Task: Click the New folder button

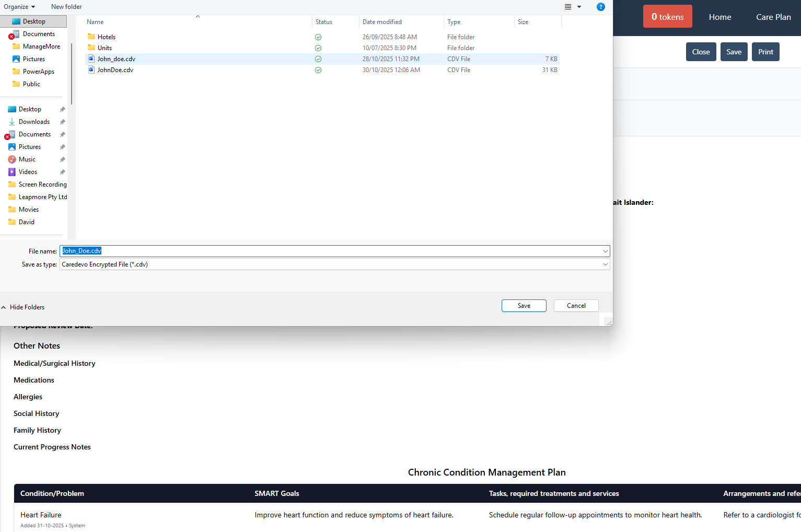Action: coord(66,7)
